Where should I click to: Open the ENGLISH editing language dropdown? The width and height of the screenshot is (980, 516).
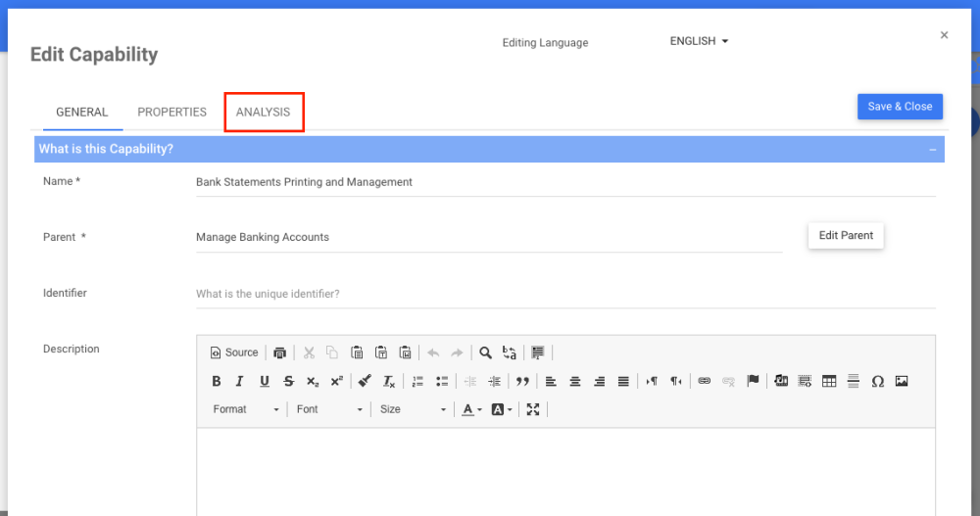(699, 41)
